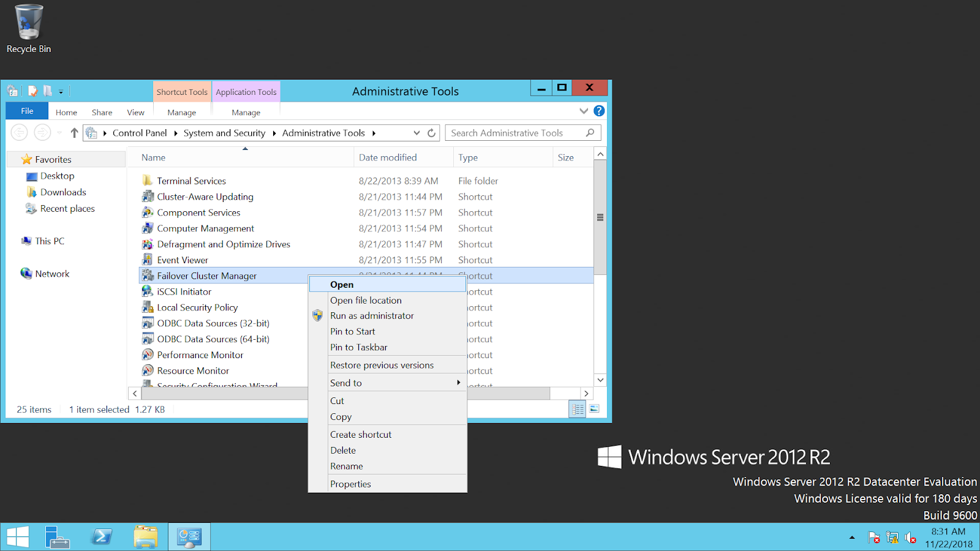Open File Explorer from the taskbar
The image size is (980, 551).
[x=145, y=536]
